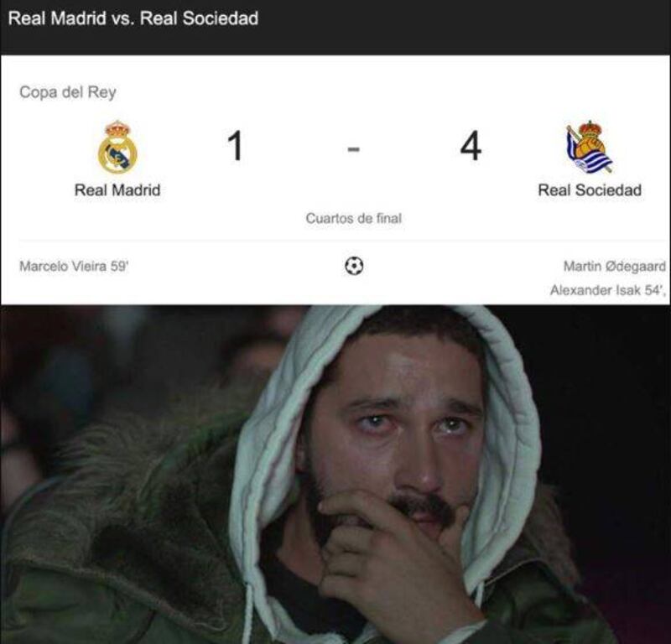
Task: Click the soccer ball goals icon
Action: click(x=354, y=266)
